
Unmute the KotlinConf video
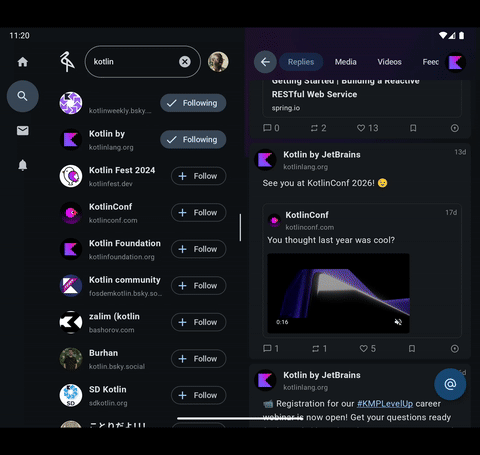point(398,322)
